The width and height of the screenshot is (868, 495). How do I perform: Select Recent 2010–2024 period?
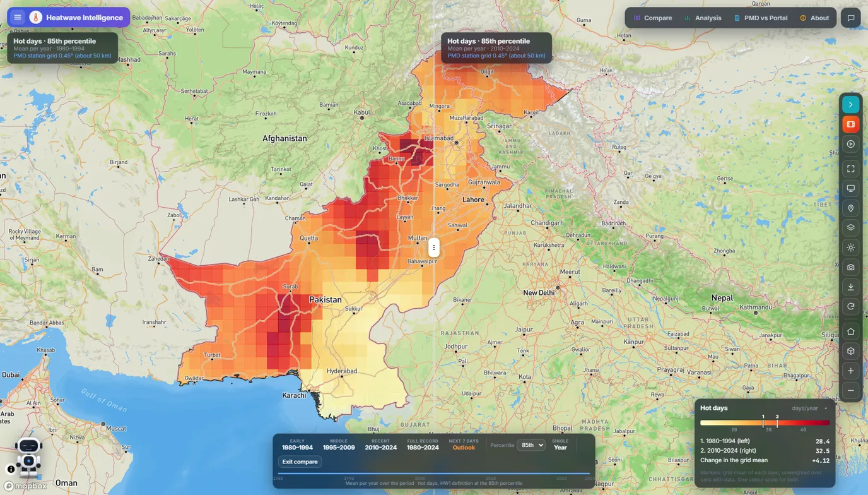click(x=380, y=444)
